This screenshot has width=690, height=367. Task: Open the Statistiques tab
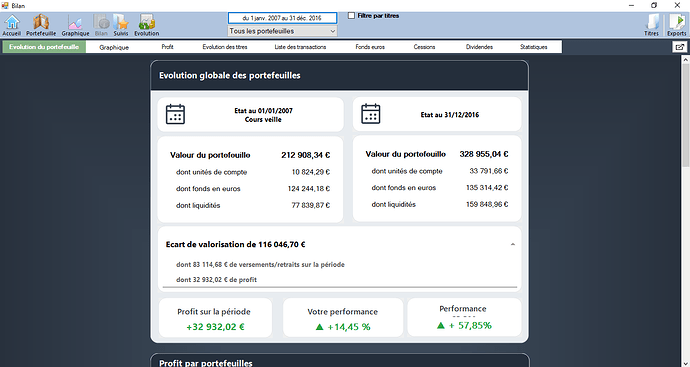(533, 47)
